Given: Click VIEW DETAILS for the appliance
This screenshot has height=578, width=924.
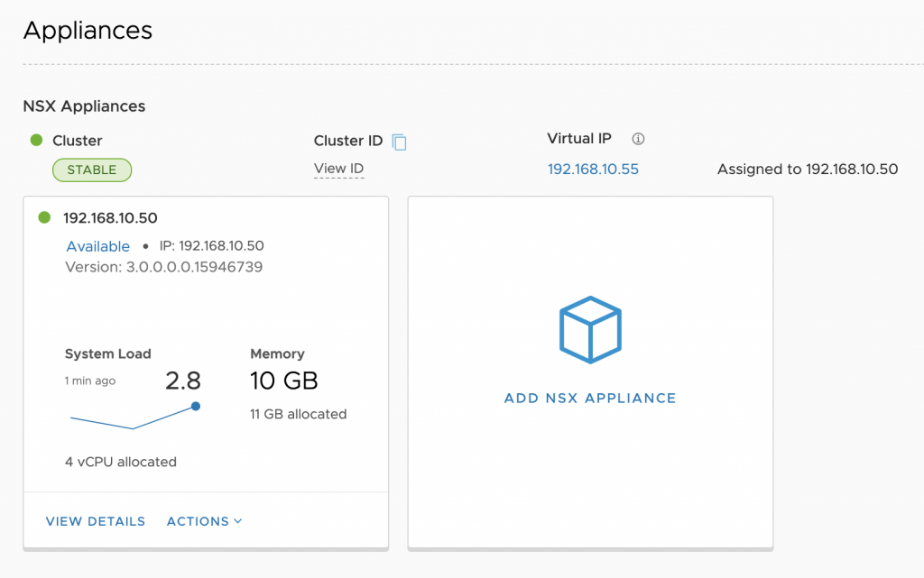Looking at the screenshot, I should point(96,521).
